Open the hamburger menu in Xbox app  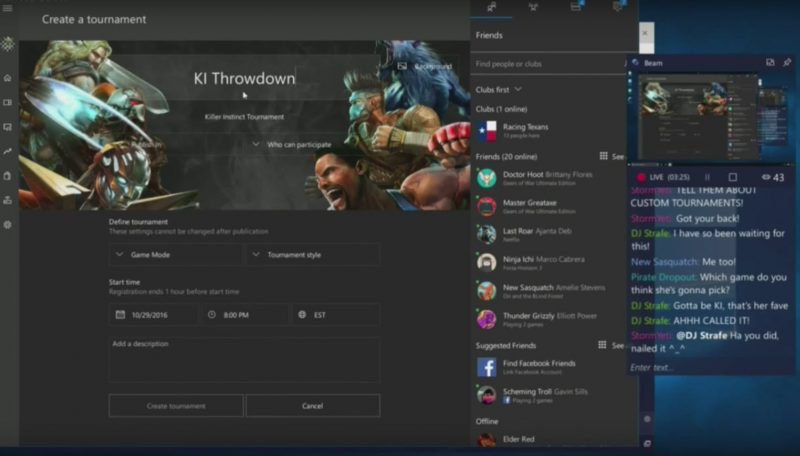7,8
